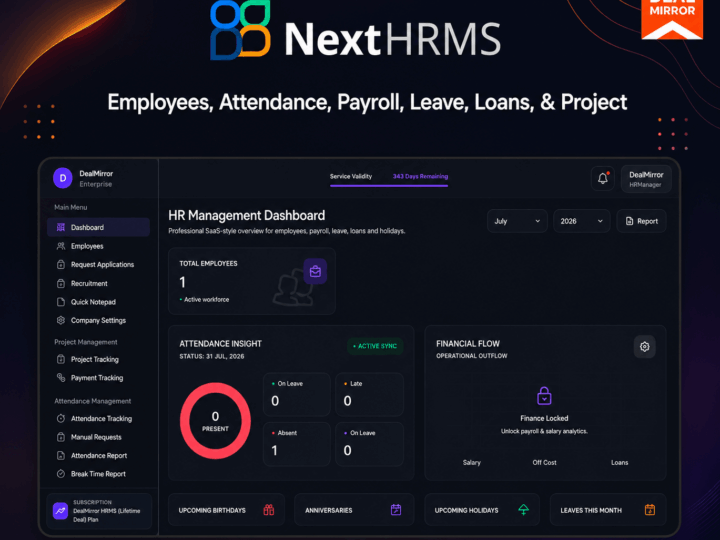Open Attendance Report in the sidebar

[98, 456]
